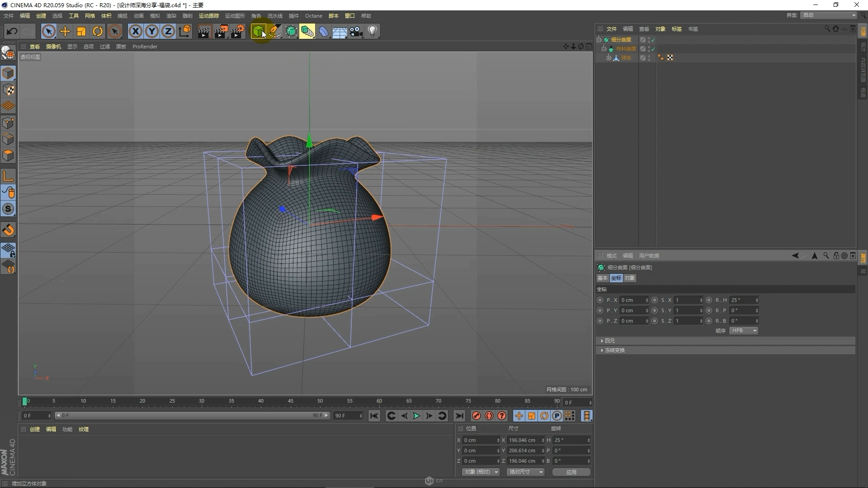Select the Live Selection tool
The height and width of the screenshot is (488, 868).
pyautogui.click(x=47, y=31)
